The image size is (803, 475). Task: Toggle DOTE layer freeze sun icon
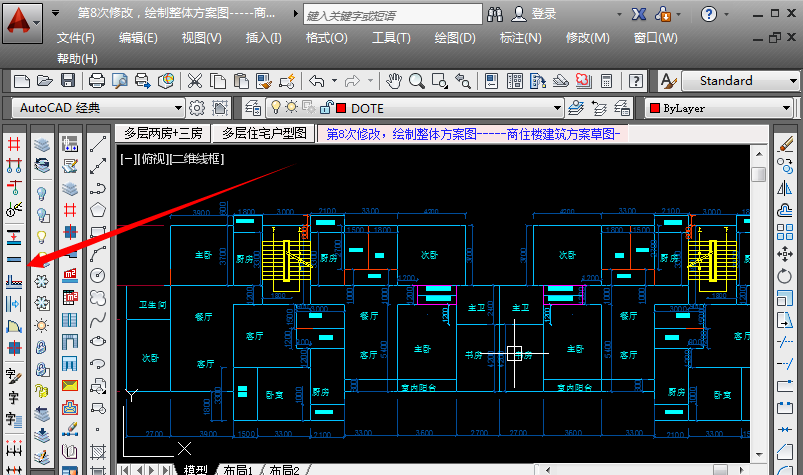pos(291,108)
